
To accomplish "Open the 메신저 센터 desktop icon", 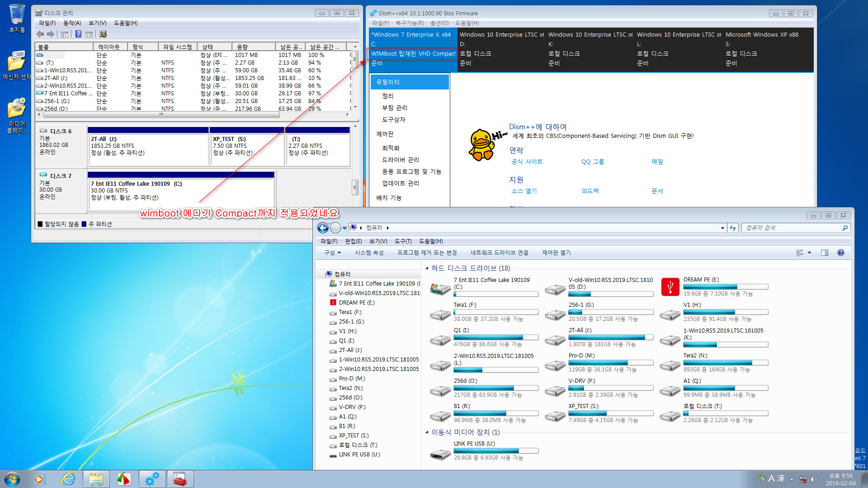I will [17, 65].
